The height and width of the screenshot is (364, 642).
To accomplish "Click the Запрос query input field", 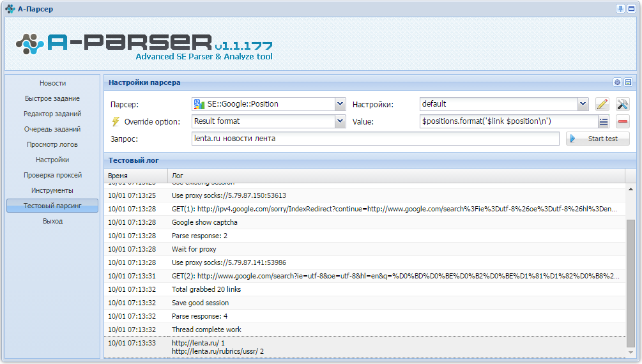I will [375, 139].
